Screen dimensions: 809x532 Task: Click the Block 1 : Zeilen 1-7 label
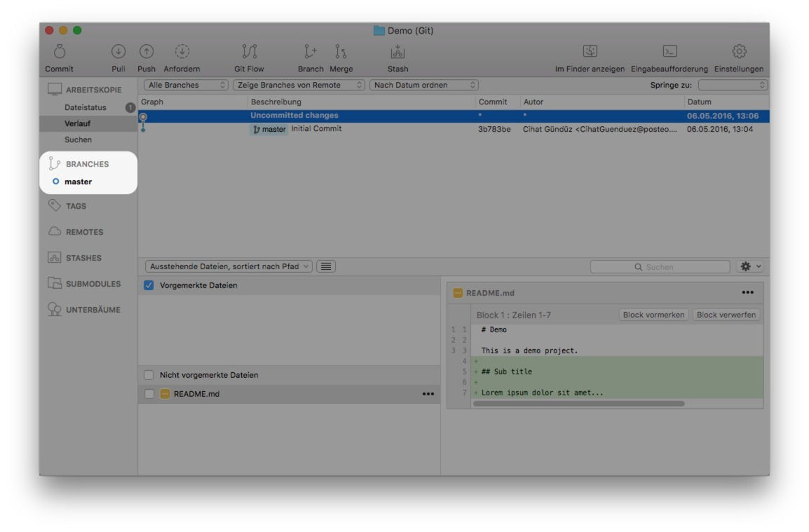point(513,315)
